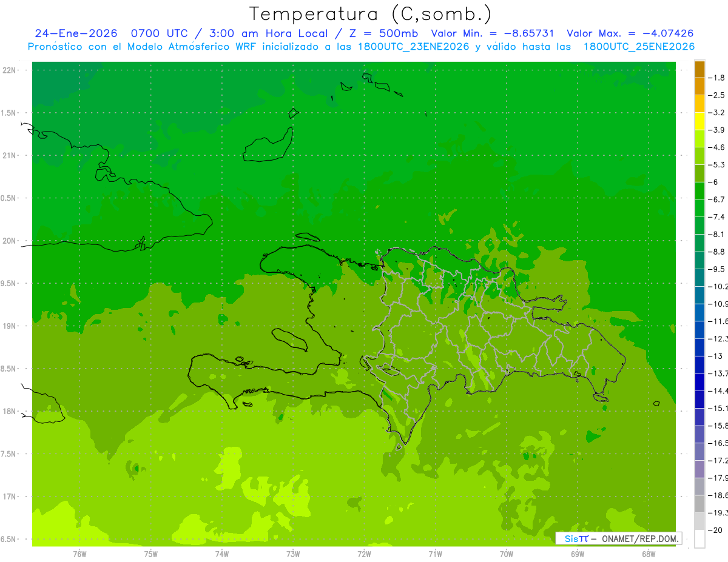
Task: Click the "76W" longitude label
Action: [79, 554]
